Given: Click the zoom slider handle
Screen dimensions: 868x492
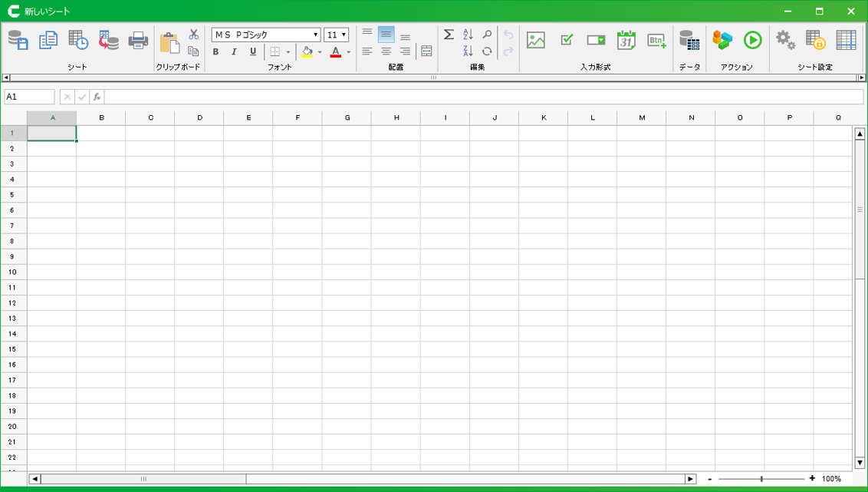Looking at the screenshot, I should click(761, 479).
